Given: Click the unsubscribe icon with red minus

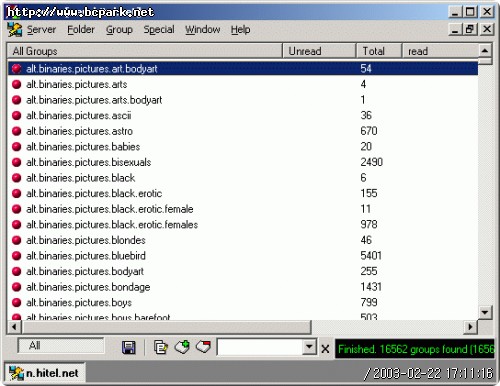Looking at the screenshot, I should pyautogui.click(x=203, y=347).
